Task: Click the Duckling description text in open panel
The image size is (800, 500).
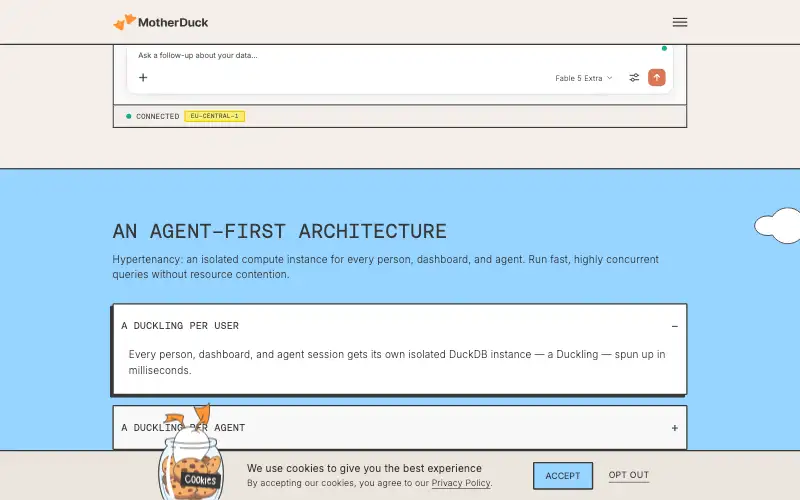Action: pyautogui.click(x=397, y=362)
